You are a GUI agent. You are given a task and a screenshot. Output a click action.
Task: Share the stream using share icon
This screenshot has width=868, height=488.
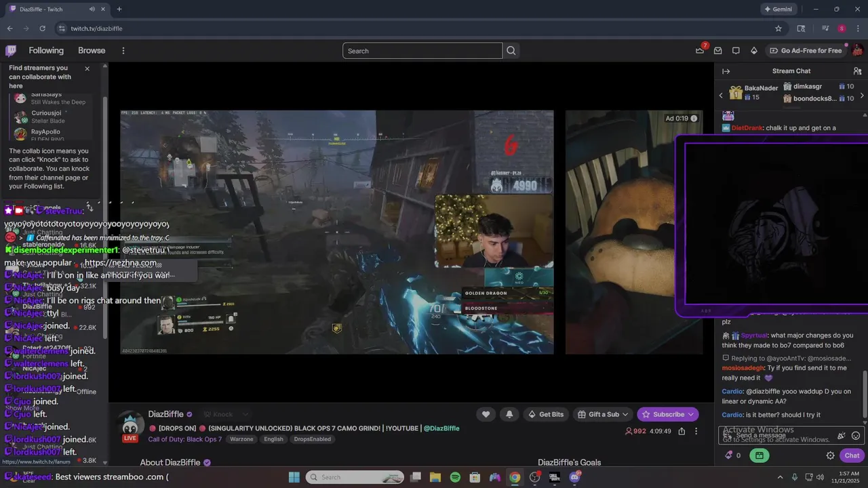tap(682, 431)
